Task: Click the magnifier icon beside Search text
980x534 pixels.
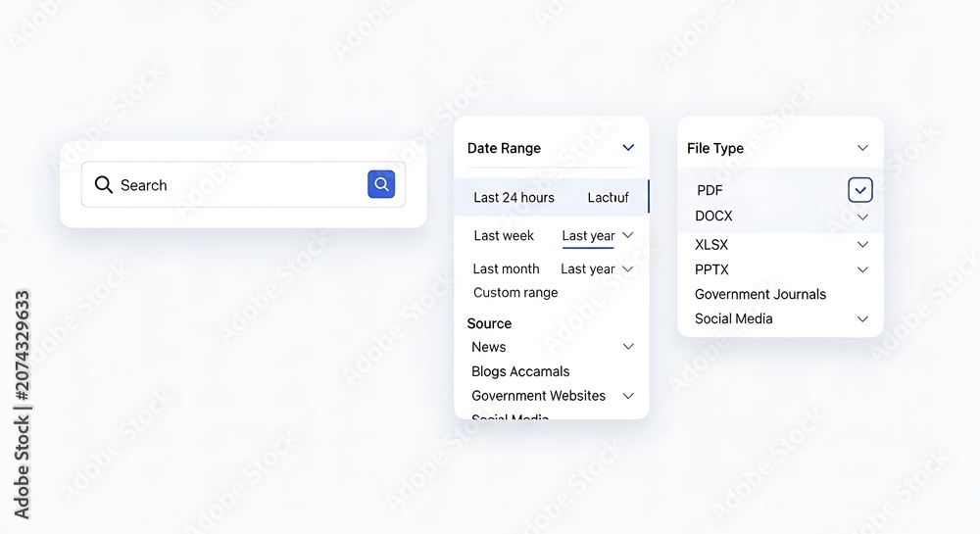Action: [104, 185]
